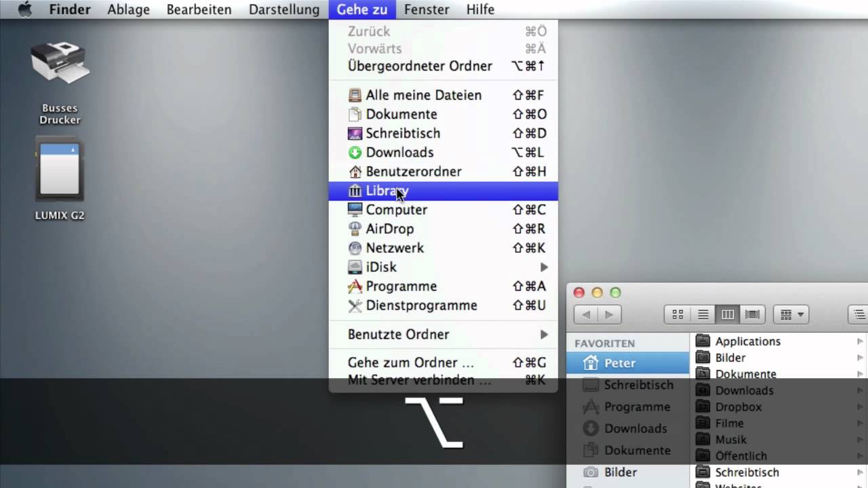
Task: Open the Darstellung menu
Action: tap(283, 9)
